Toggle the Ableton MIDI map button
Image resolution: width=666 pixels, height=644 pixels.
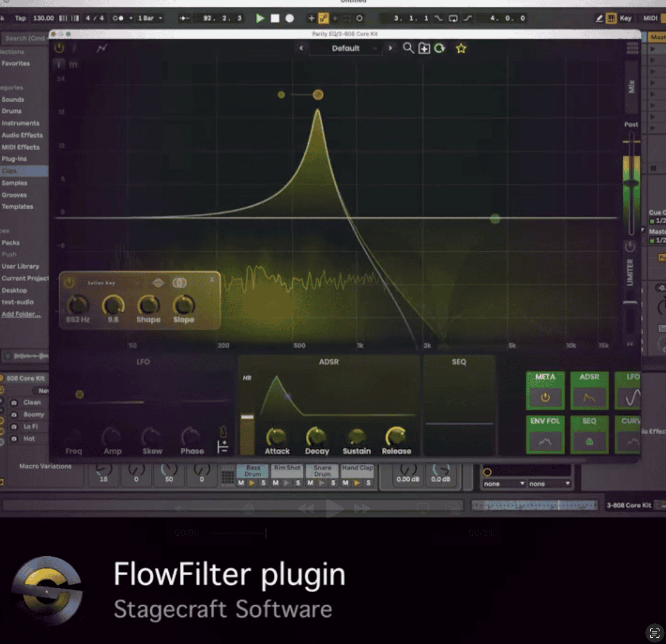[651, 18]
